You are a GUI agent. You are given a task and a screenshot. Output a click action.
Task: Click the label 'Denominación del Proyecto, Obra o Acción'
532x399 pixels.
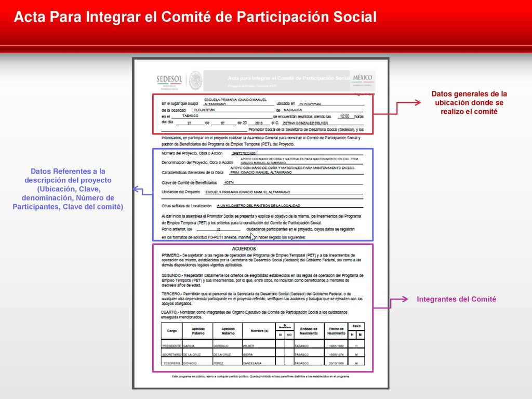197,162
